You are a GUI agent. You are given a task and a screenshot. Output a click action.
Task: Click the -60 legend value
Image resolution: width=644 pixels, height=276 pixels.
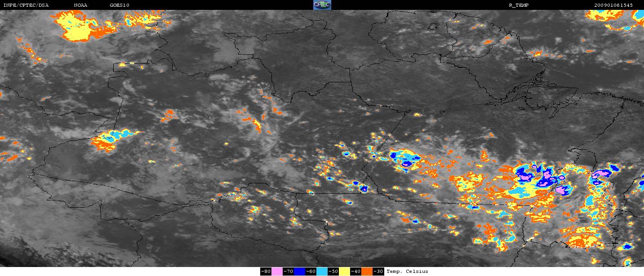coord(311,272)
